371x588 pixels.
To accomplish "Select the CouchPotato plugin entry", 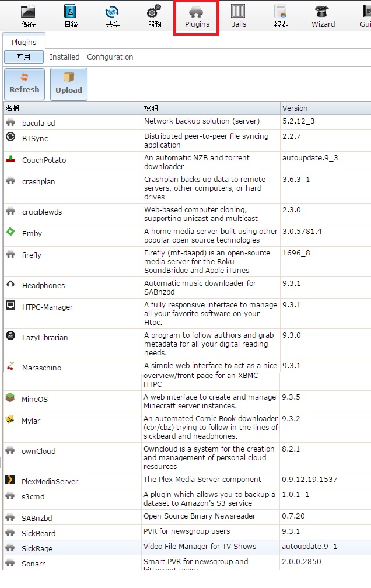I will pyautogui.click(x=44, y=160).
